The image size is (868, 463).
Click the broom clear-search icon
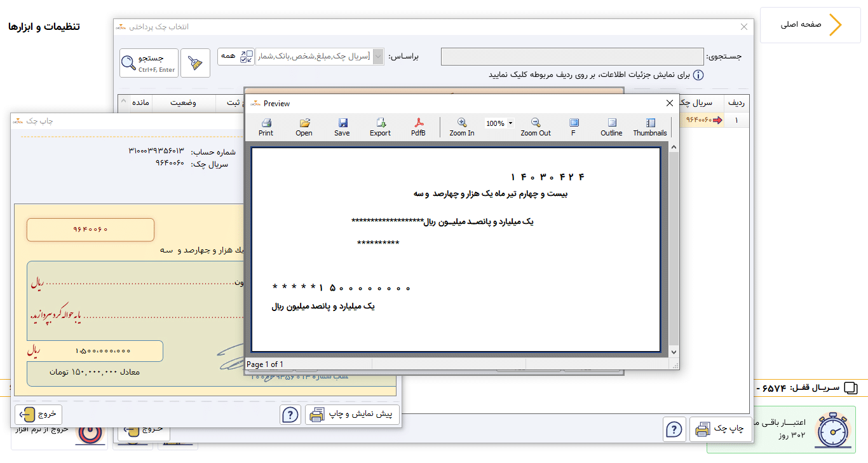195,63
